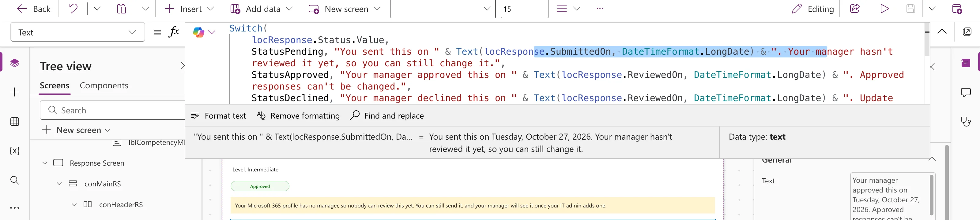The height and width of the screenshot is (220, 980).
Task: Open Find and replace
Action: coord(387,115)
